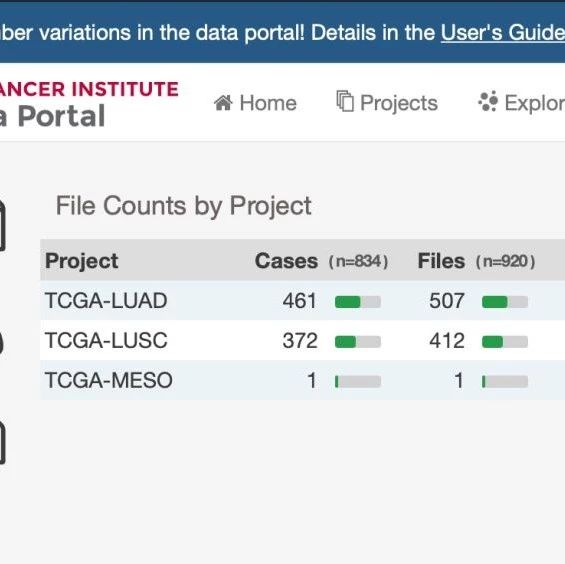Click the Data Portal logo text
565x564 pixels.
tap(53, 116)
